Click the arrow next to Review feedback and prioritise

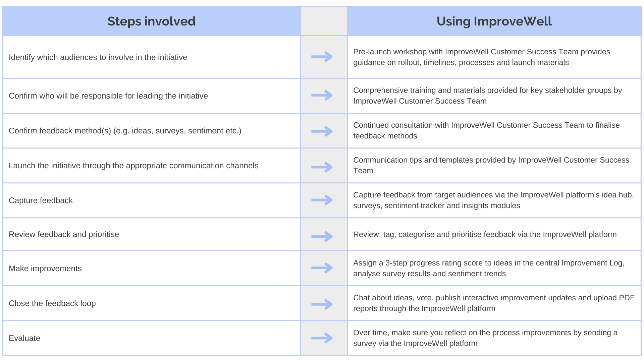coord(322,236)
